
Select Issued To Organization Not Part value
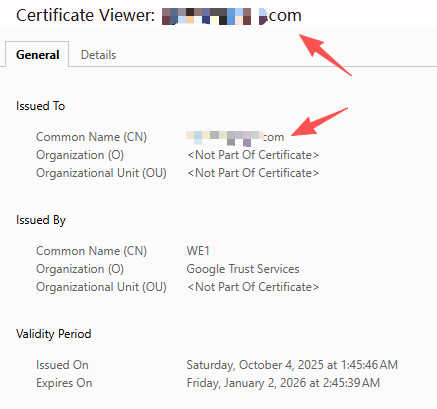tap(253, 155)
